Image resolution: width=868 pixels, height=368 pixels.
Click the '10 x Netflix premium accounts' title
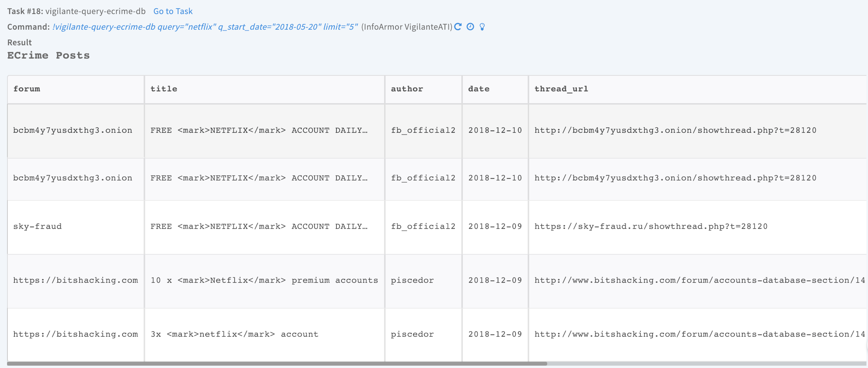point(264,280)
